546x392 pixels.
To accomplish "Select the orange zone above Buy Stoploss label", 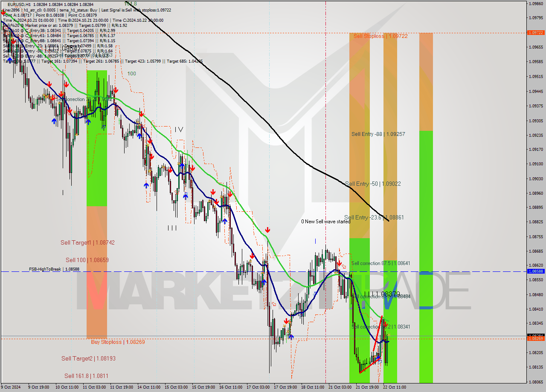I will point(97,272).
